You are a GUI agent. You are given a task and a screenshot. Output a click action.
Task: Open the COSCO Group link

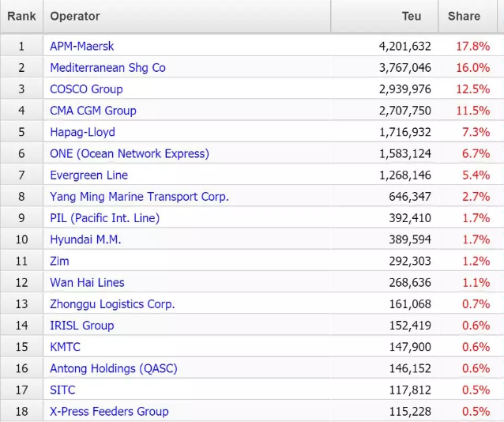click(86, 89)
